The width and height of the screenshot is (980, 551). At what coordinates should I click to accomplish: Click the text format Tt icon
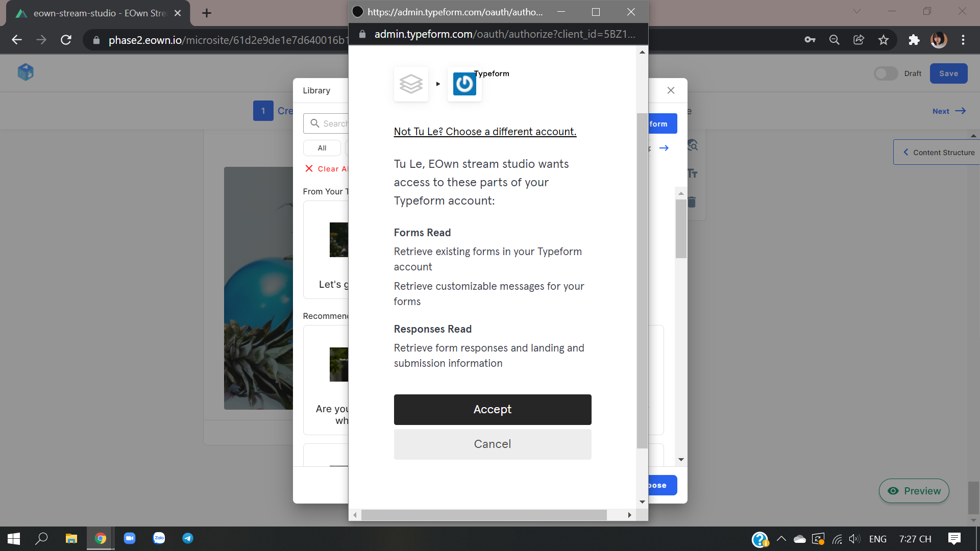(x=693, y=173)
